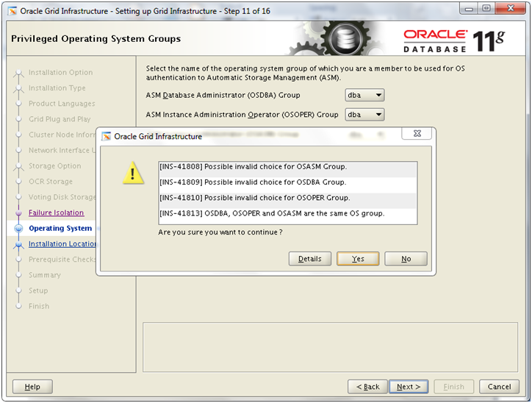This screenshot has width=532, height=403.
Task: Click the Installation Location step marker icon
Action: tap(18, 244)
